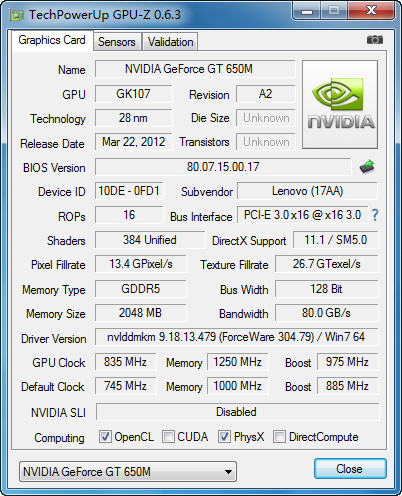Viewport: 402px width, 496px height.
Task: Click the Bandwidth 80.0 GB/s field
Action: [327, 313]
